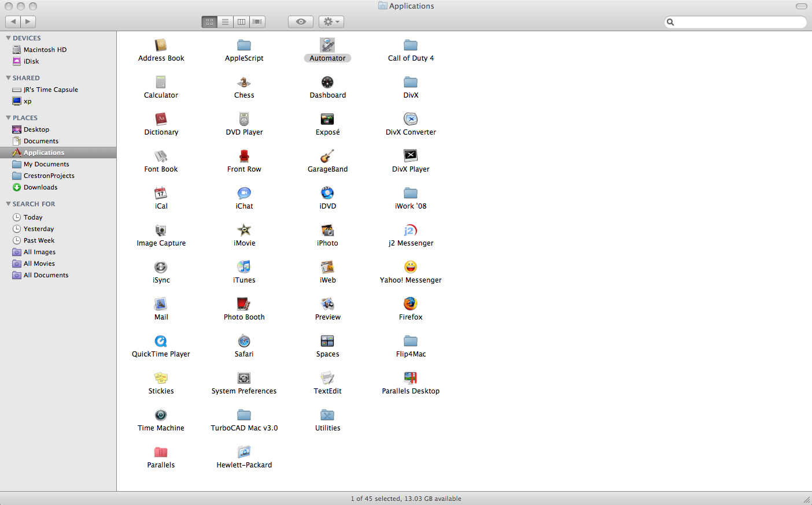The image size is (812, 505).
Task: Switch to Cover Flow view mode
Action: click(257, 21)
